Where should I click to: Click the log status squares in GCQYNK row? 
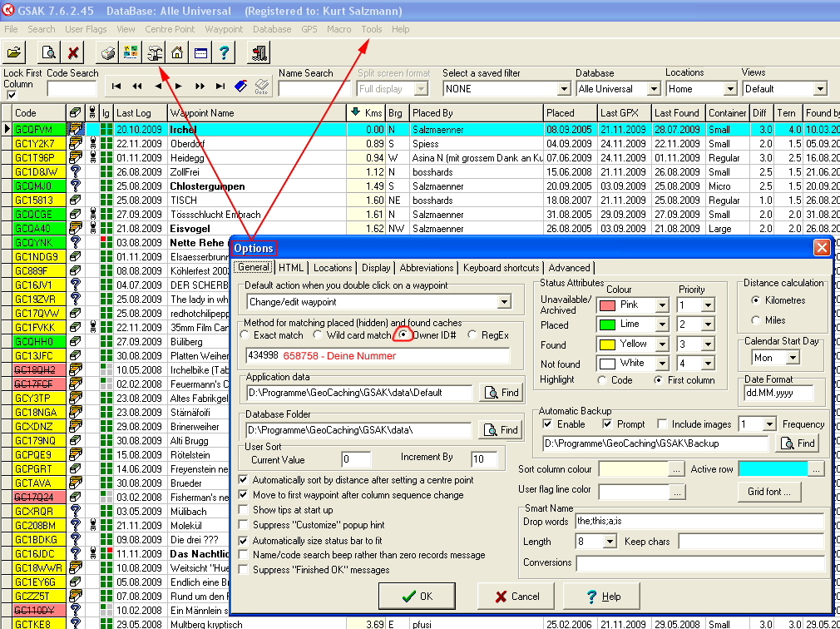(106, 243)
